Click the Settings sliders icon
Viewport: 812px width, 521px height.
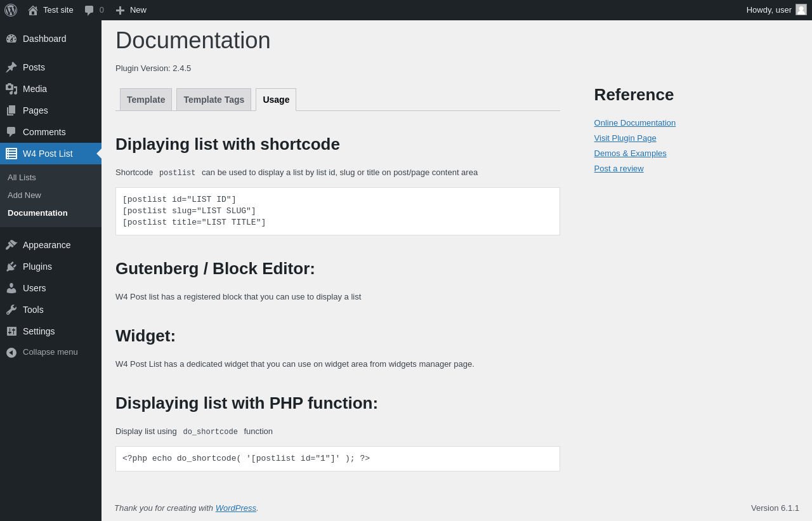11,331
